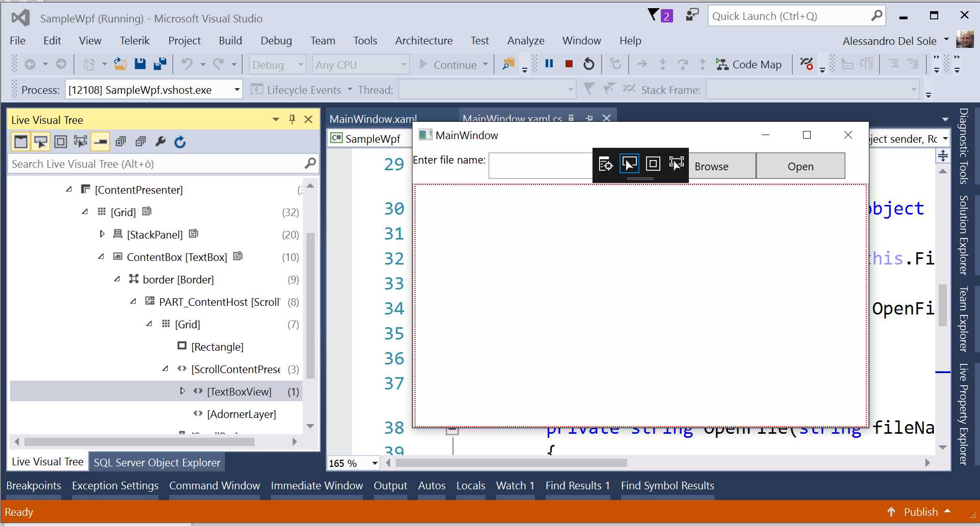Open Code Map from the toolbar
The width and height of the screenshot is (980, 526).
click(749, 65)
